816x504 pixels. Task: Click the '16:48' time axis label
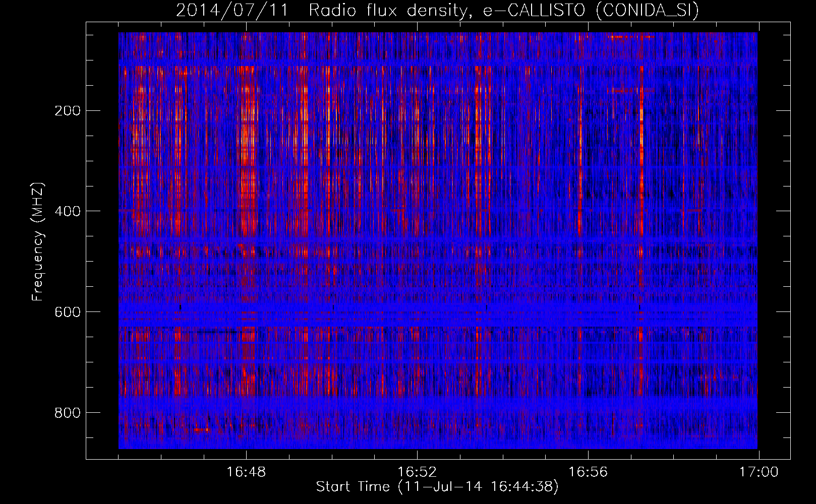point(246,472)
